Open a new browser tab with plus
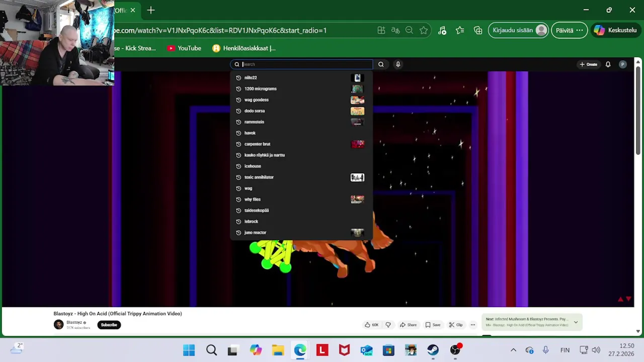This screenshot has height=362, width=644. (151, 10)
